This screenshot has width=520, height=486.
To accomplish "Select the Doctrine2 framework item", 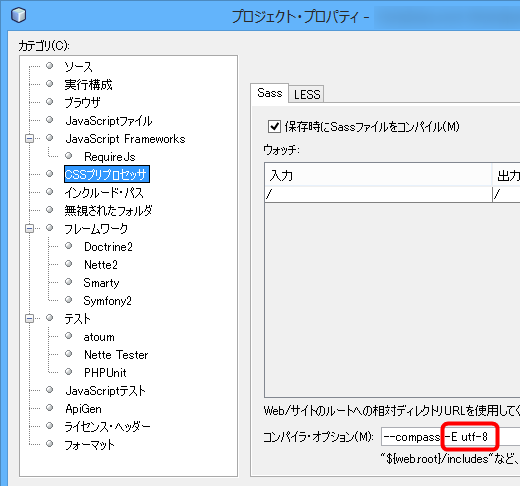I will tap(108, 247).
